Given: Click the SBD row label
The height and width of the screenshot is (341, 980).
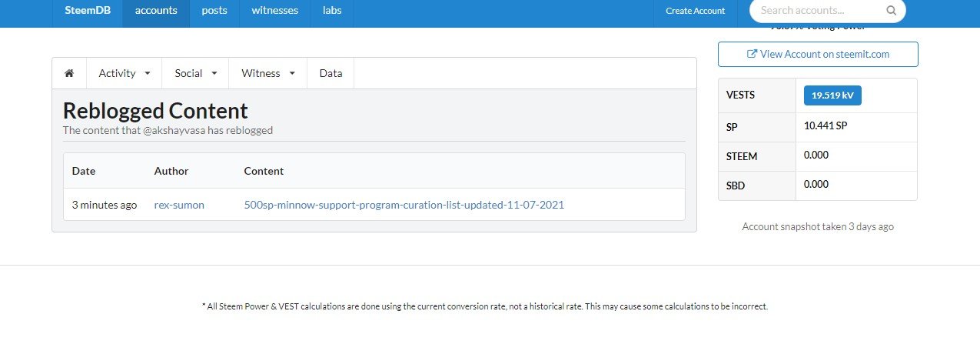Looking at the screenshot, I should coord(735,186).
